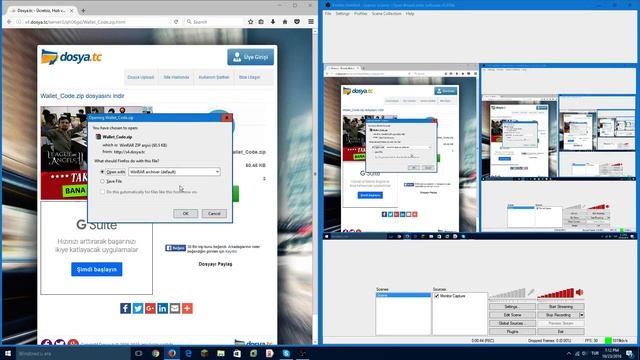Click the Üye Girişi login button
The height and width of the screenshot is (360, 640).
pyautogui.click(x=251, y=57)
